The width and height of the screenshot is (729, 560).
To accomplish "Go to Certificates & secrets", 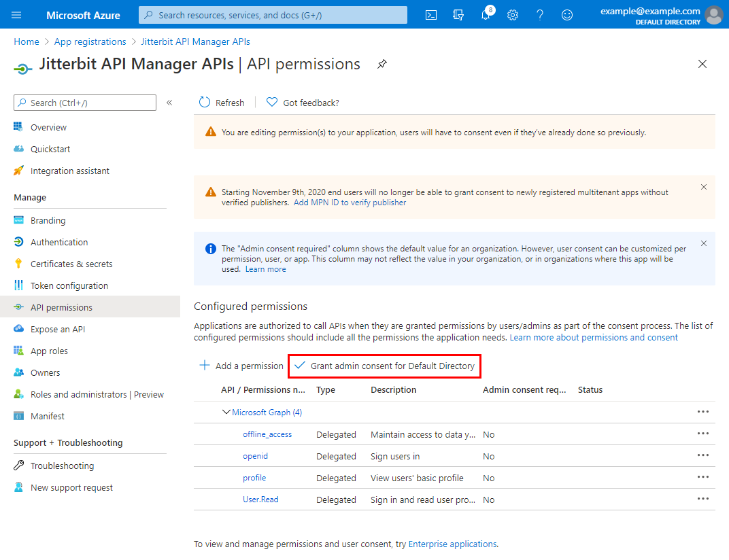I will (x=71, y=264).
